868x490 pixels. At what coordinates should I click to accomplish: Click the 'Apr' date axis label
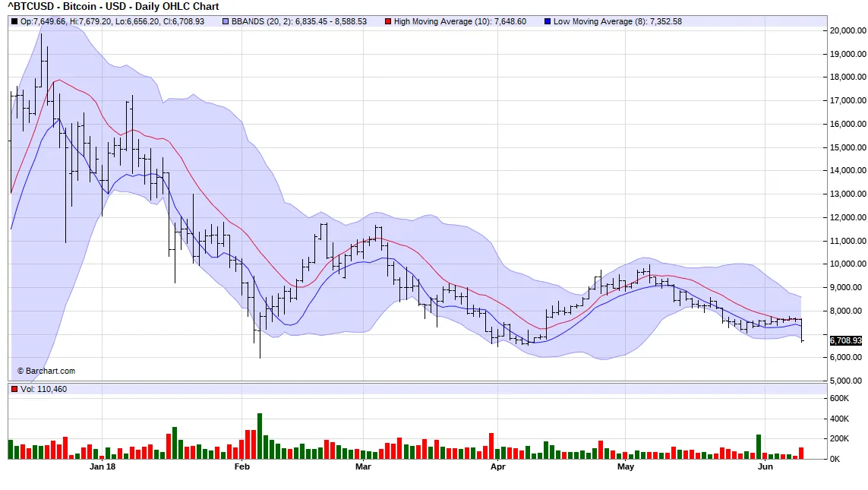pos(497,466)
